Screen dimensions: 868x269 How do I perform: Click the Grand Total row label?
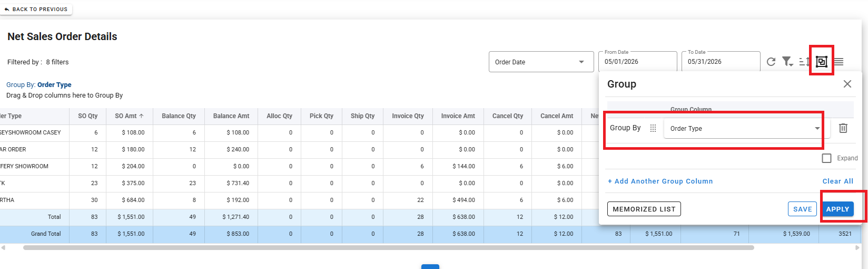point(46,234)
